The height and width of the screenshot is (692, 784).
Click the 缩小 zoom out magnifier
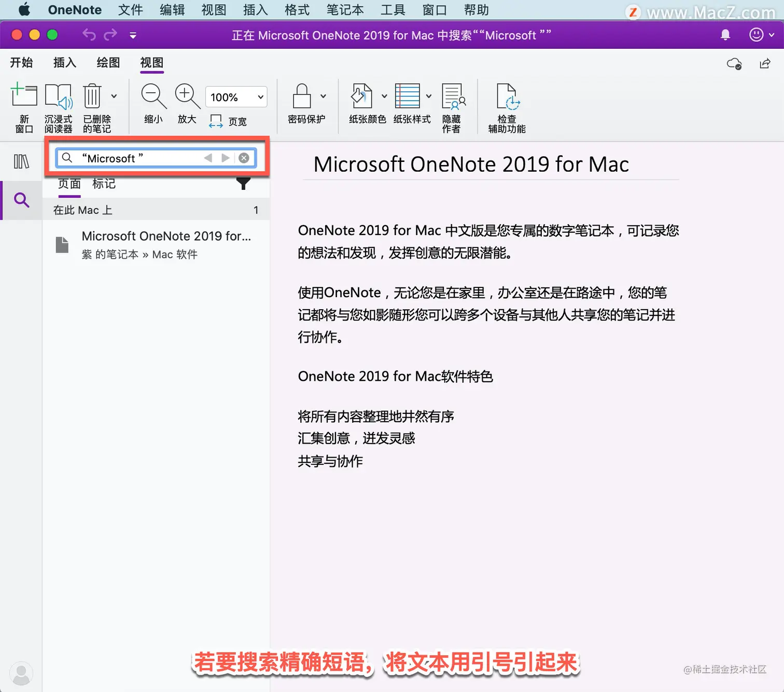(x=153, y=104)
